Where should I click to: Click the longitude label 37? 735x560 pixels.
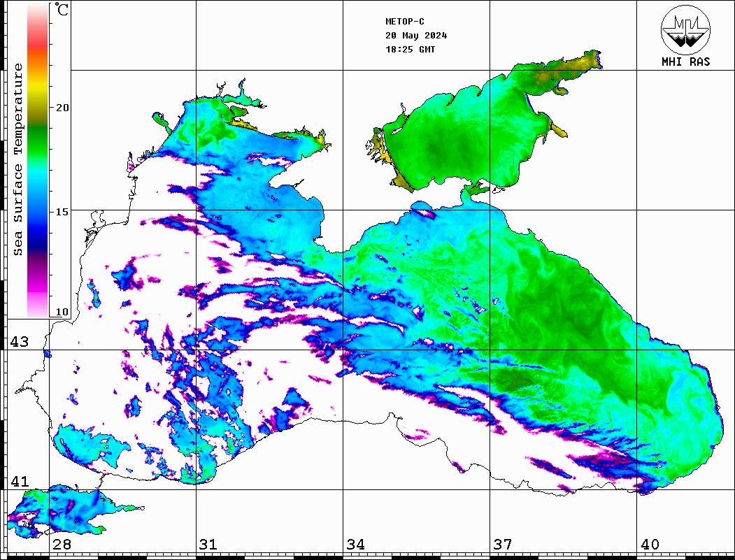coord(503,545)
